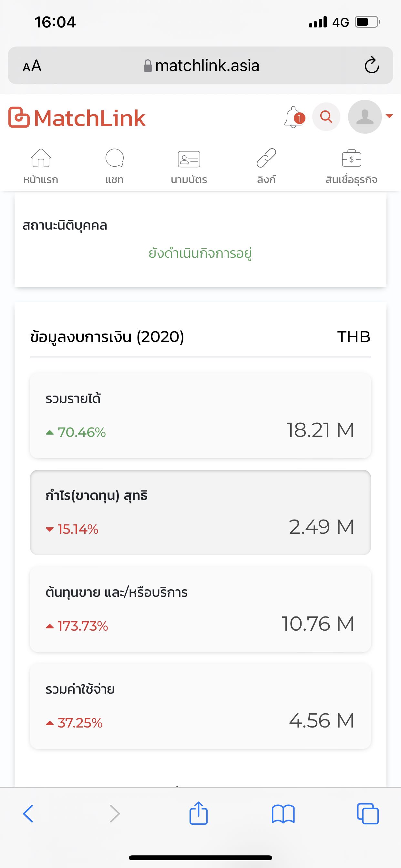Image resolution: width=401 pixels, height=868 pixels.
Task: Tap the red search magnifier icon
Action: click(x=326, y=117)
